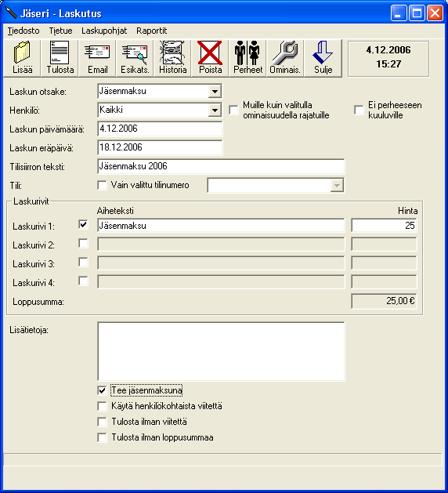This screenshot has height=493, width=448.
Task: Click the Lisää folder icon
Action: pyautogui.click(x=22, y=58)
